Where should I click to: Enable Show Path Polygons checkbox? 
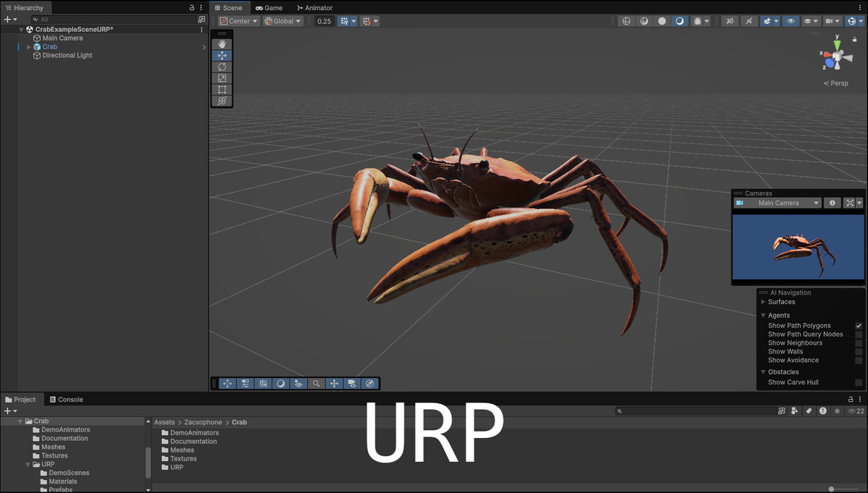859,326
